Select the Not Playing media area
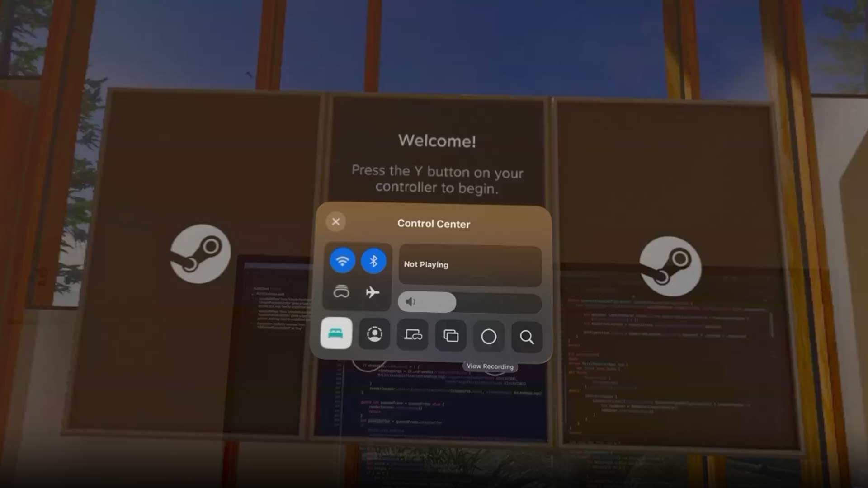This screenshot has height=488, width=868. coord(470,263)
